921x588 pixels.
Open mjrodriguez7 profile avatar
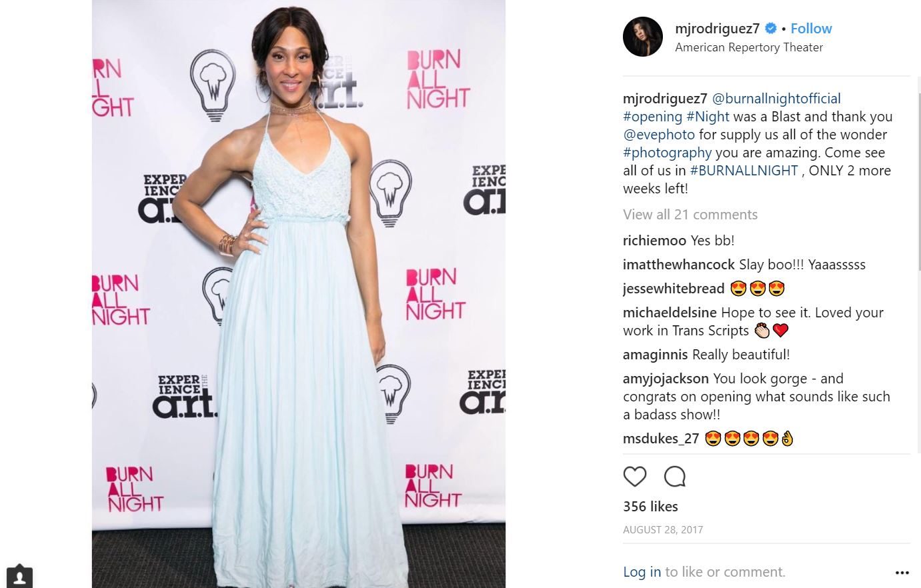coord(643,37)
